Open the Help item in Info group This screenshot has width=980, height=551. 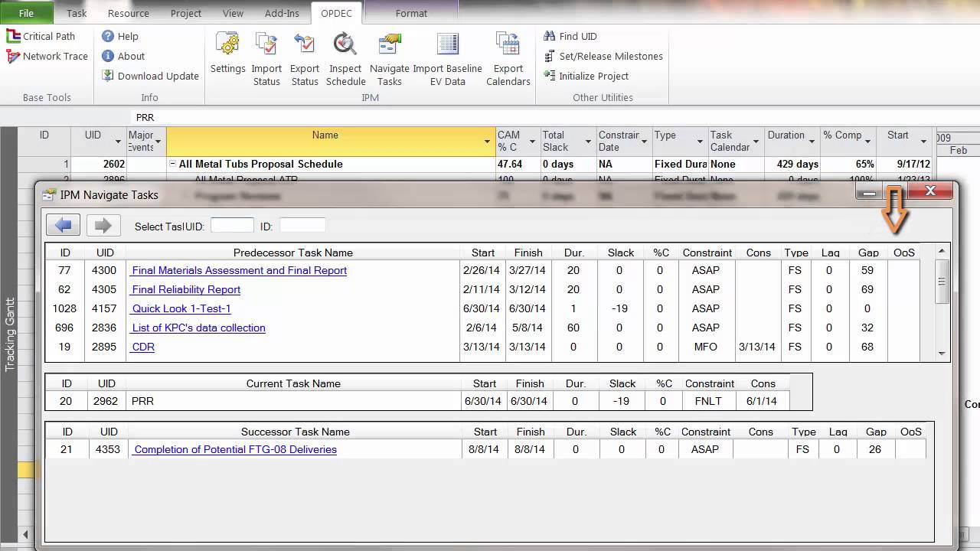click(x=120, y=36)
